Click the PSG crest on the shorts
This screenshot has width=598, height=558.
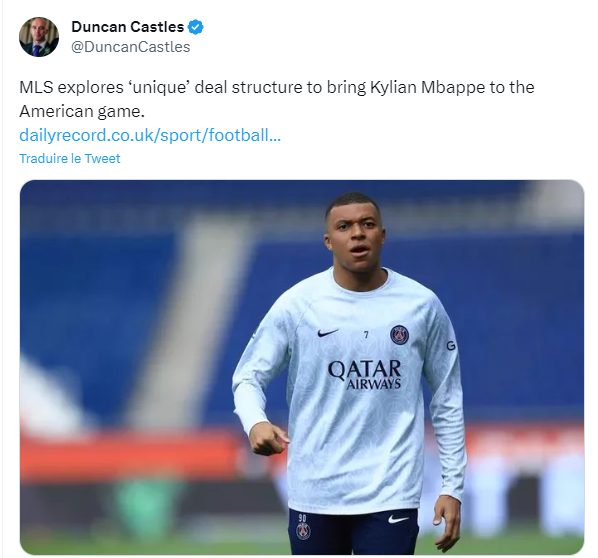coord(303,531)
